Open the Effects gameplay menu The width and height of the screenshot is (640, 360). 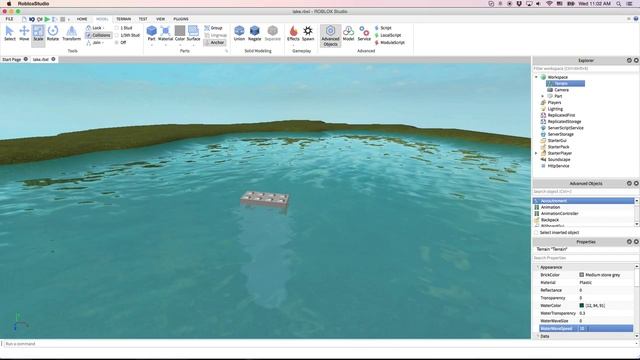[x=293, y=33]
